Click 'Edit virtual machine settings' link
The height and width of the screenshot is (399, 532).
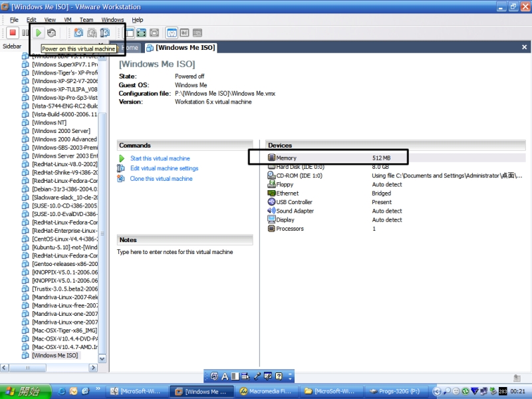pyautogui.click(x=164, y=168)
